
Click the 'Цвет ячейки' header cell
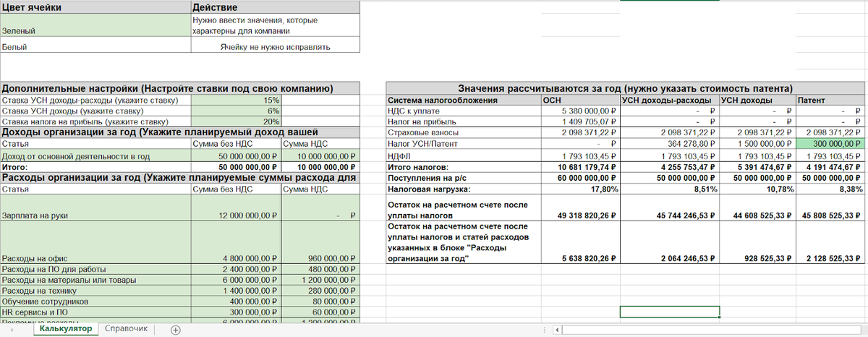[x=95, y=7]
